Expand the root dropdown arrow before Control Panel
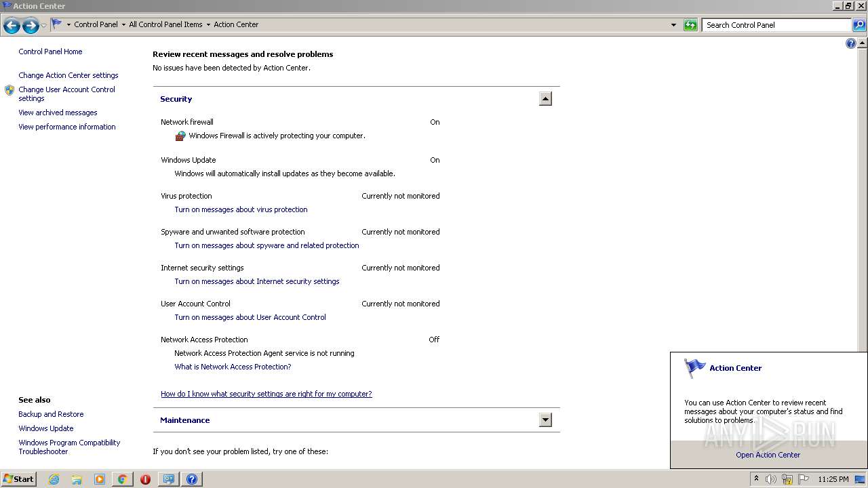Screen dimensions: 868x488 pyautogui.click(x=68, y=25)
